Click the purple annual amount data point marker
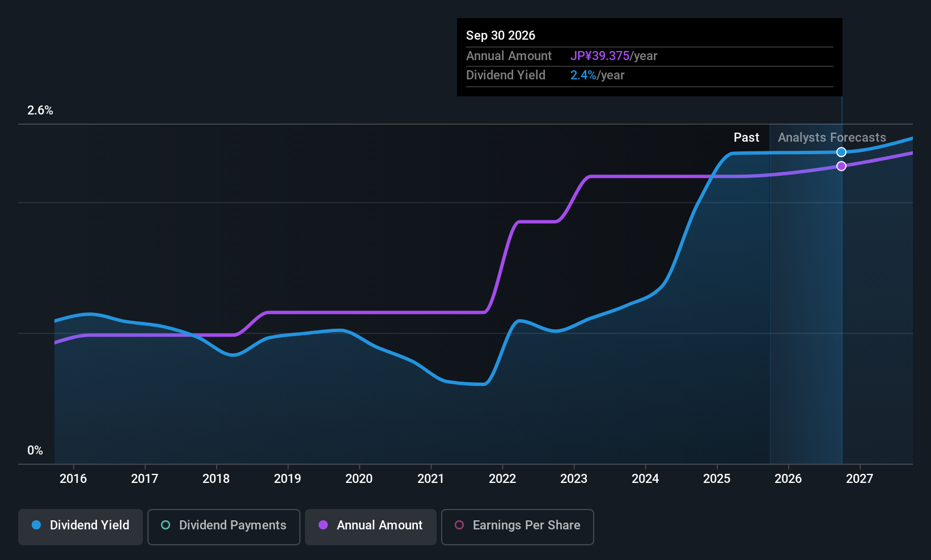931x560 pixels. [841, 166]
